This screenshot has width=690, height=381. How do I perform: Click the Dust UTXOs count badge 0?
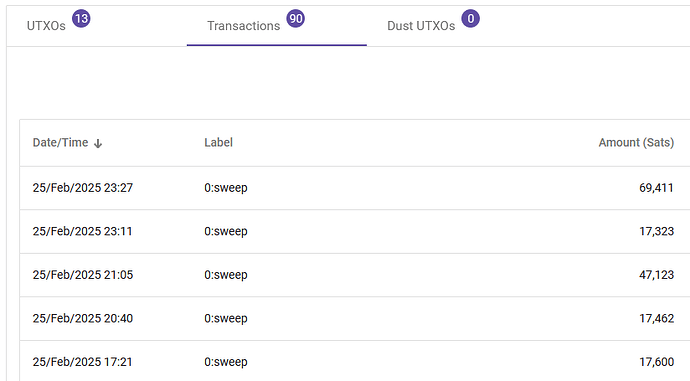click(x=470, y=18)
